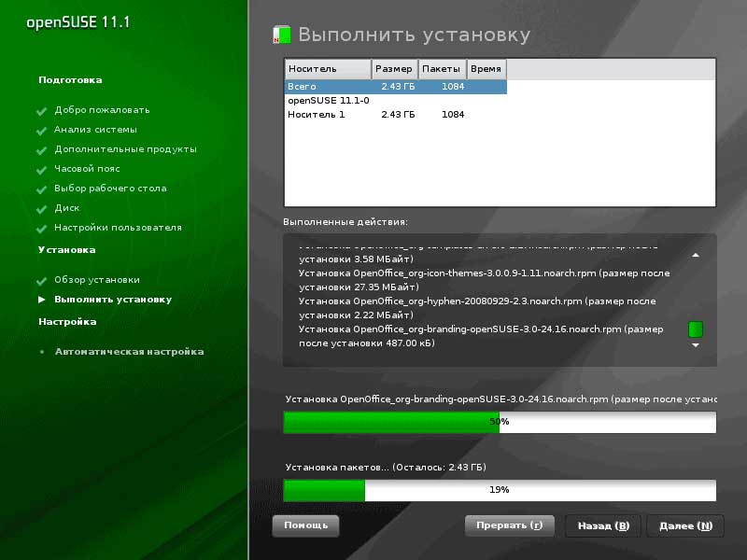This screenshot has height=560, width=747.
Task: Click the Установка пакетов remaining label
Action: point(386,468)
